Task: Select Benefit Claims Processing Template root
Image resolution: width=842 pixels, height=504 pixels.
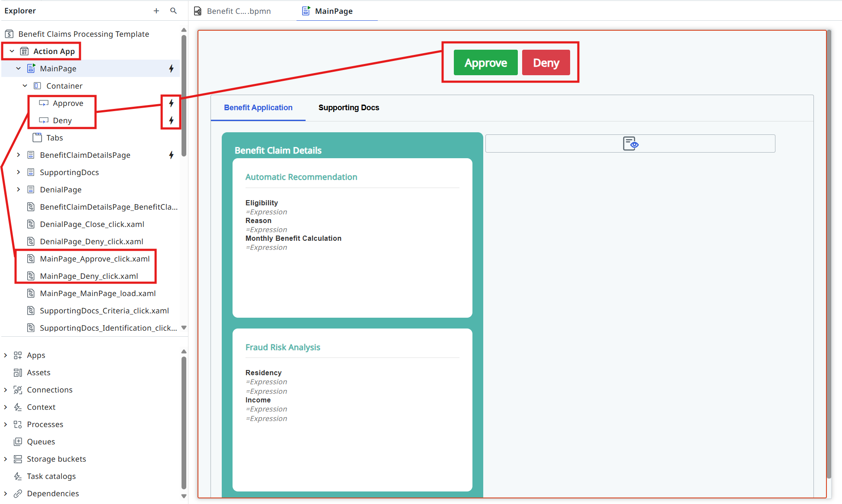Action: click(x=83, y=34)
